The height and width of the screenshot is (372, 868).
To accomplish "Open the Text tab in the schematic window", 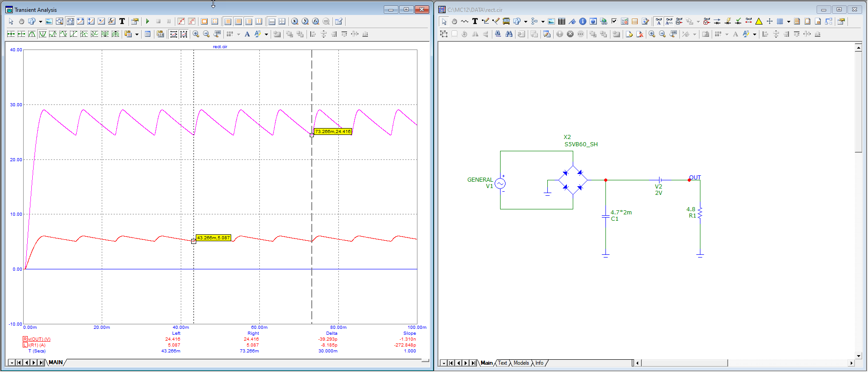I will click(502, 363).
